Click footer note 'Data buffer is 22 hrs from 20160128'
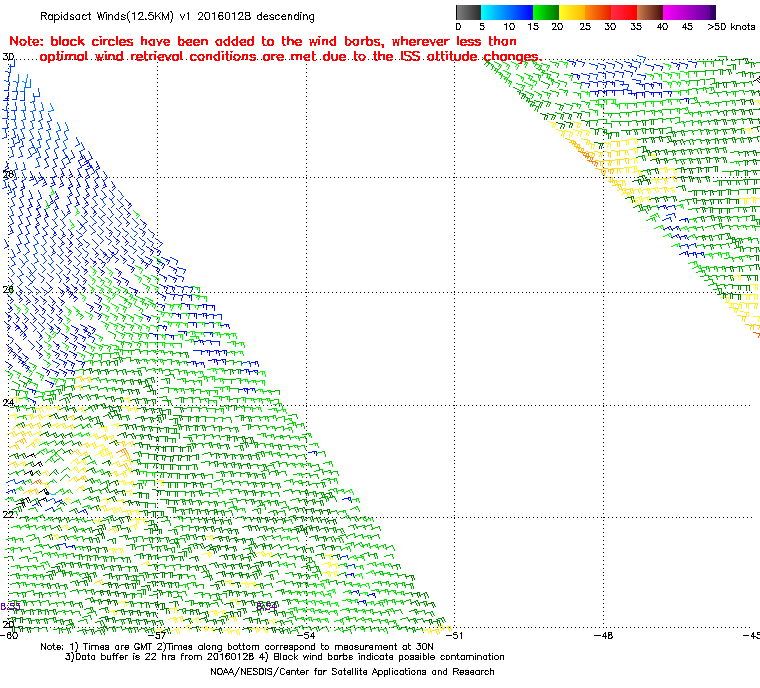Screen dimensions: 760x688 click(160, 657)
